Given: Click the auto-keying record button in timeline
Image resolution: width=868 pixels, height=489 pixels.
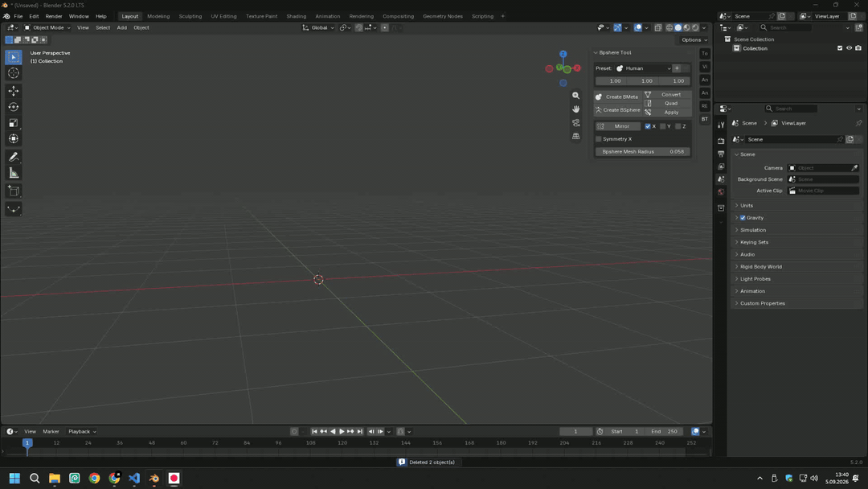Looking at the screenshot, I should pos(294,431).
